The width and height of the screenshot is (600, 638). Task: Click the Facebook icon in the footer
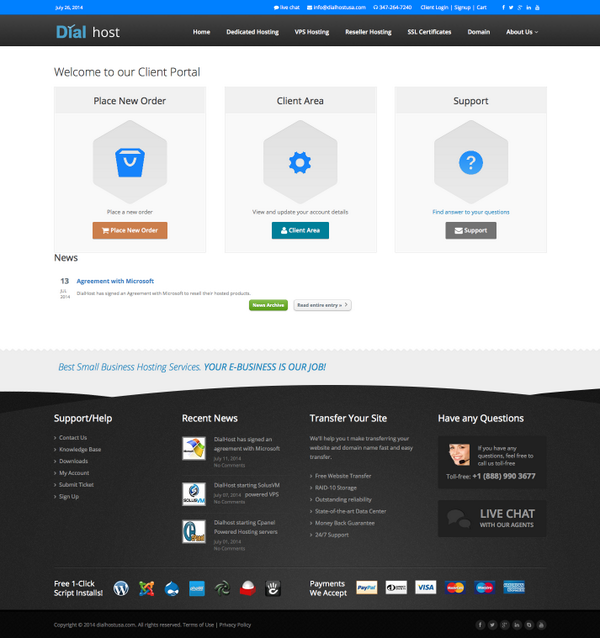point(480,625)
